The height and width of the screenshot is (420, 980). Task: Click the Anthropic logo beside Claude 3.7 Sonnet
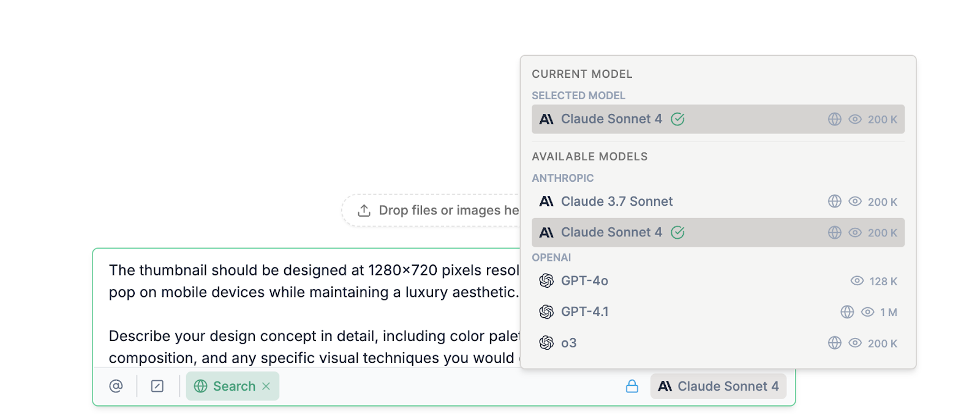(x=546, y=201)
